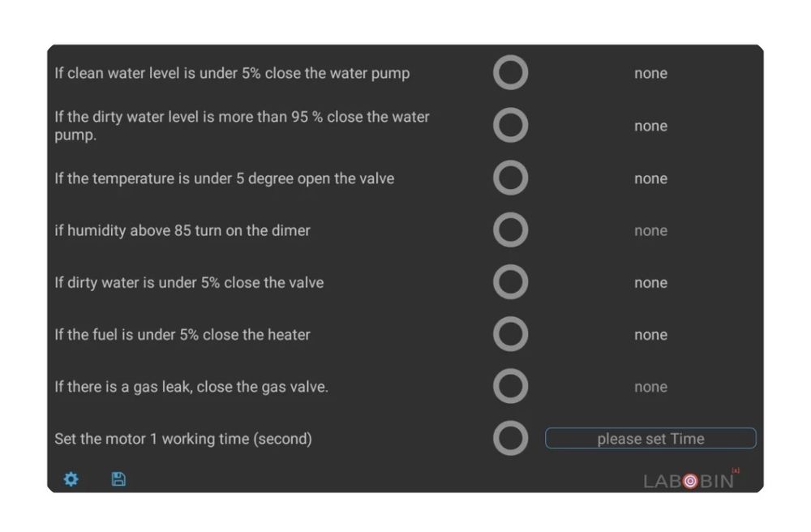Open 'none' selector for dirty water 5% rule
The width and height of the screenshot is (811, 532).
(650, 282)
